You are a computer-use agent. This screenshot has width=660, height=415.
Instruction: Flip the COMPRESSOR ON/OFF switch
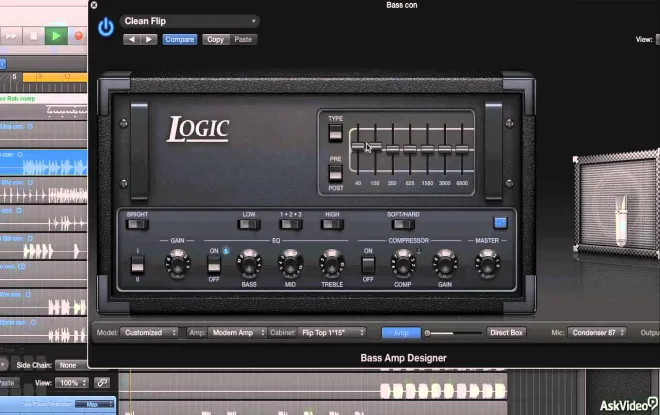368,265
